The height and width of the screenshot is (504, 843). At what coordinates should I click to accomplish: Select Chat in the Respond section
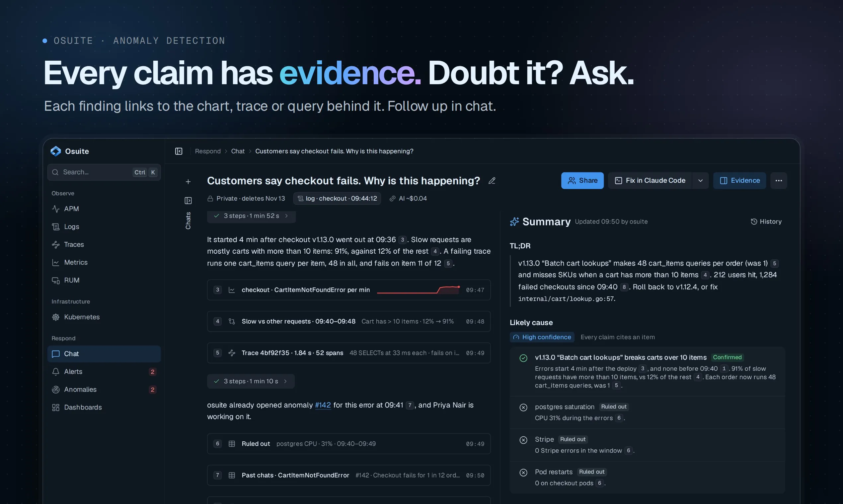(x=104, y=354)
